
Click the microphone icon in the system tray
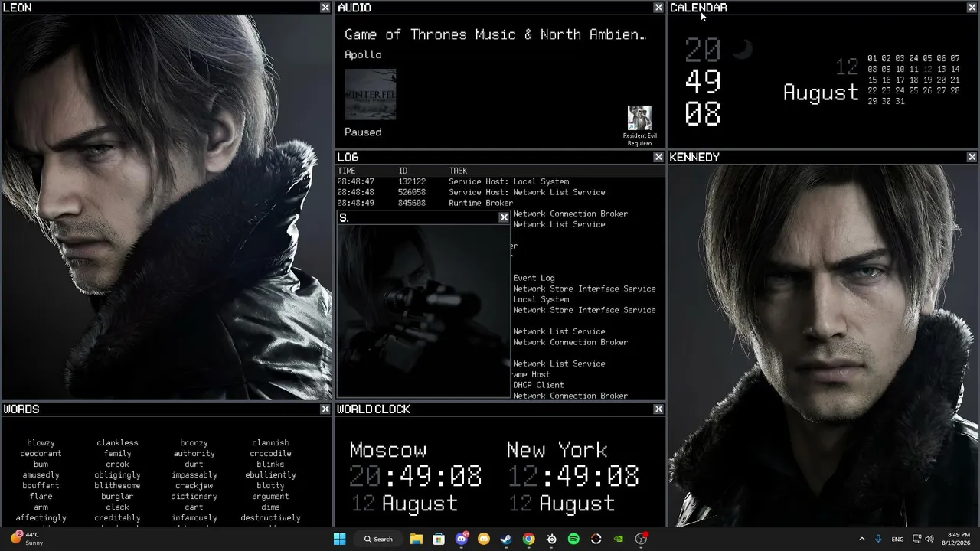click(x=878, y=539)
